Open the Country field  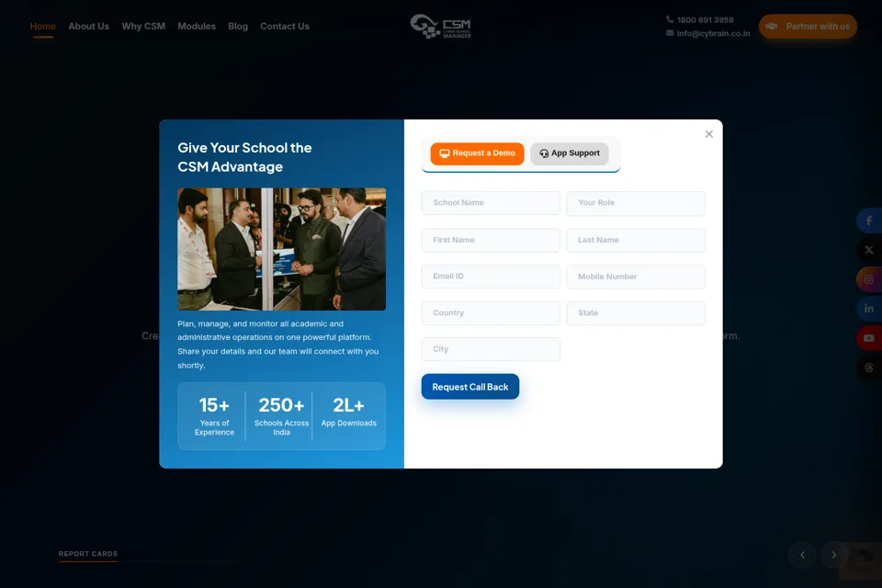(x=491, y=313)
